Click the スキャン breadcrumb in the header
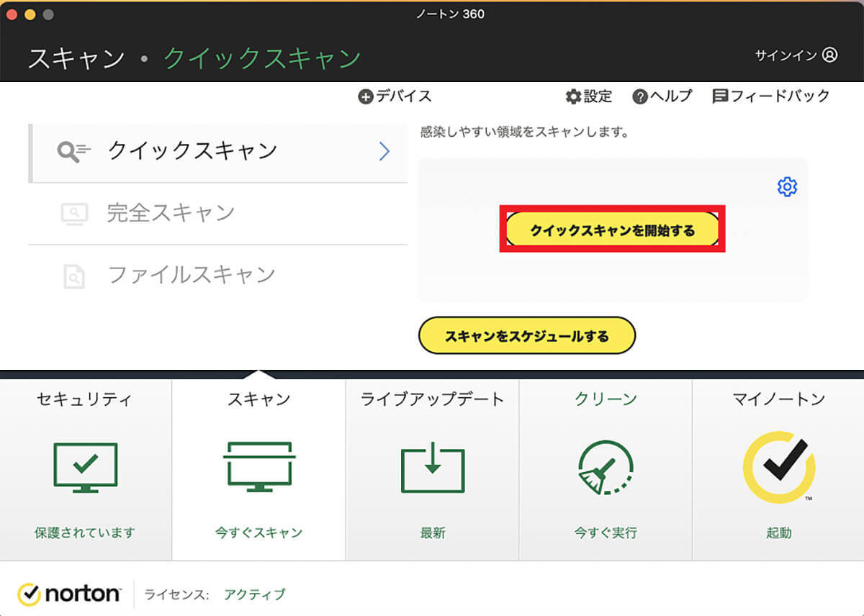This screenshot has height=616, width=864. pyautogui.click(x=76, y=58)
